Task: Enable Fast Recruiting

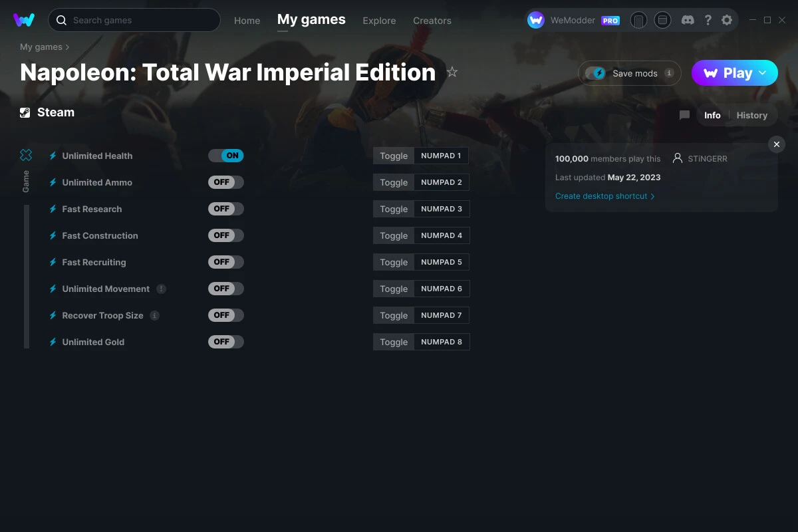Action: 226,261
